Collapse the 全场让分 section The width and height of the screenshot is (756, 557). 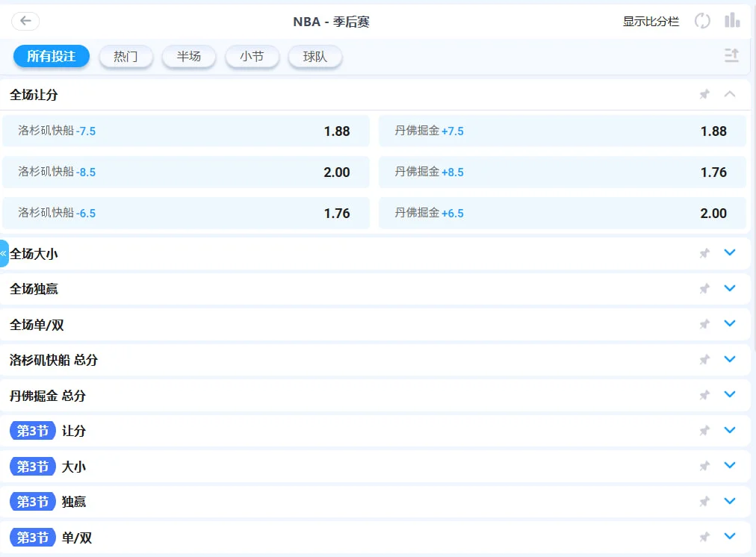coord(730,94)
